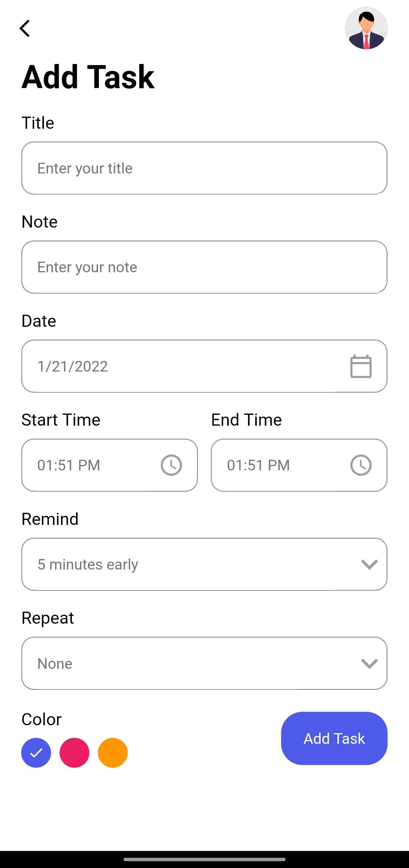The width and height of the screenshot is (409, 868).
Task: Pick the orange color circle
Action: coord(113,752)
